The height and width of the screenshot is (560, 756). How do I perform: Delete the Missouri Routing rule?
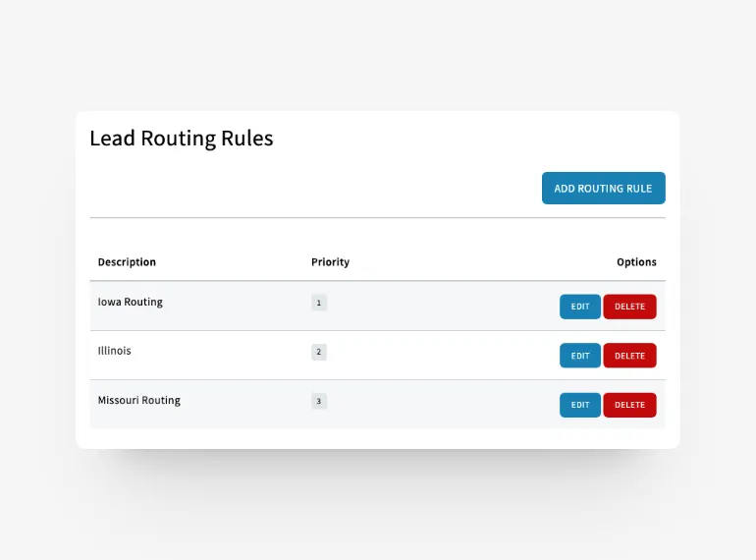[629, 405]
